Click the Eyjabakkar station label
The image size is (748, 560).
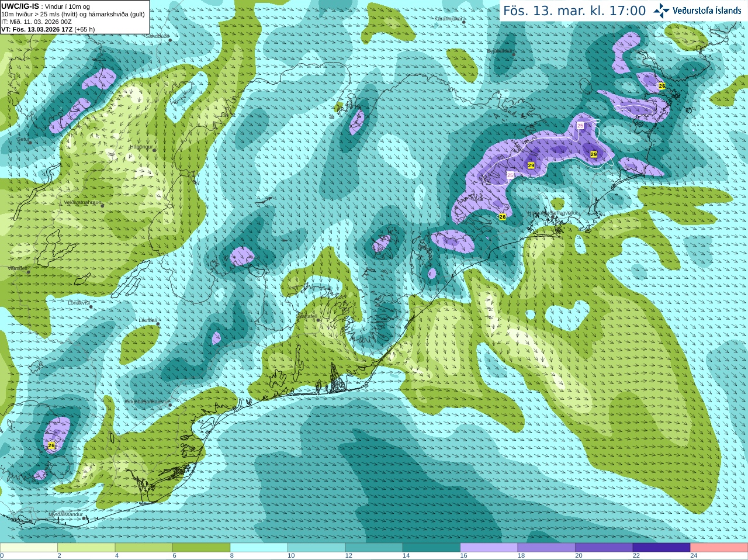pos(500,51)
